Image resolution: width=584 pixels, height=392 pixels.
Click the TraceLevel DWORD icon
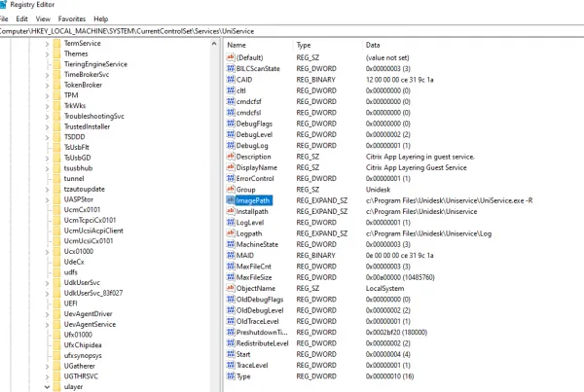pyautogui.click(x=231, y=365)
